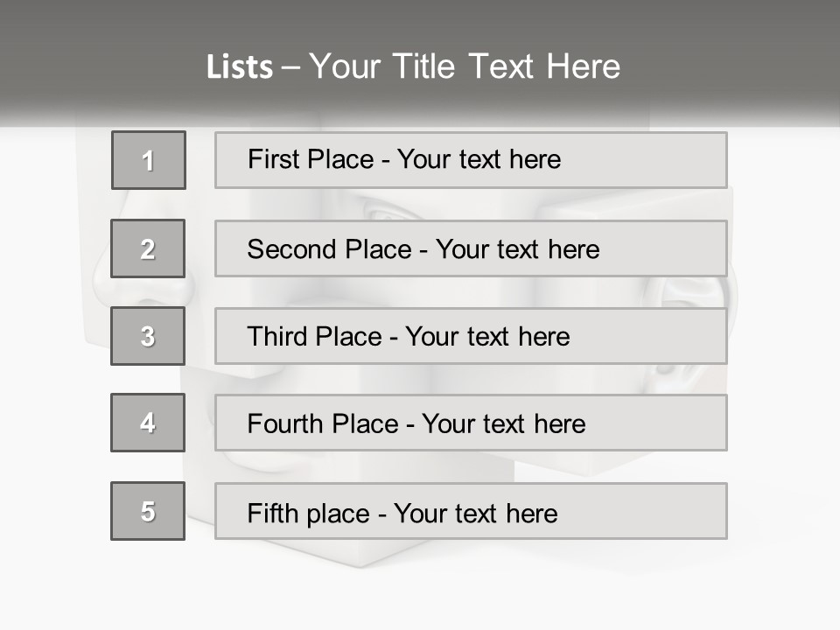Click the number 5 box
Image resolution: width=840 pixels, height=630 pixels.
pyautogui.click(x=148, y=511)
